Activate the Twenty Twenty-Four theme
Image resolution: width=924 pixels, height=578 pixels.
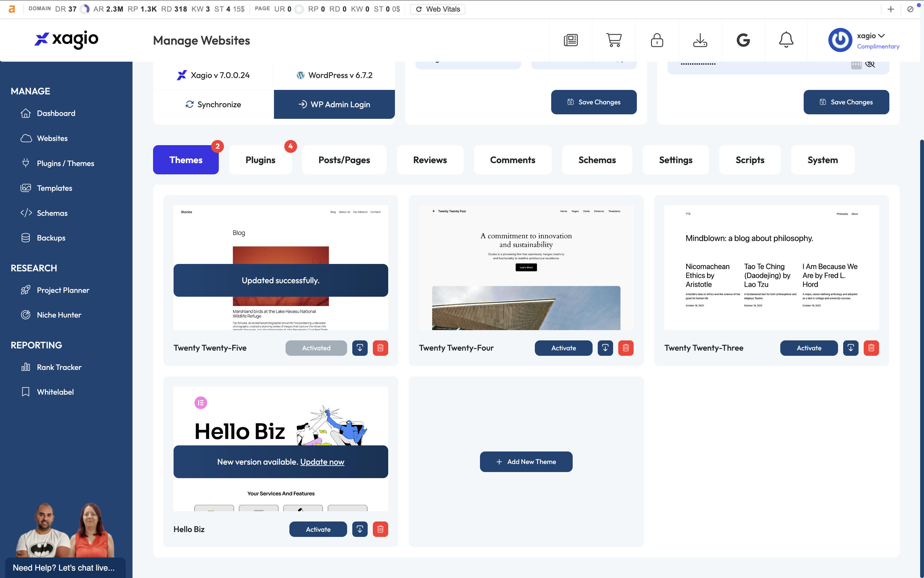tap(564, 348)
